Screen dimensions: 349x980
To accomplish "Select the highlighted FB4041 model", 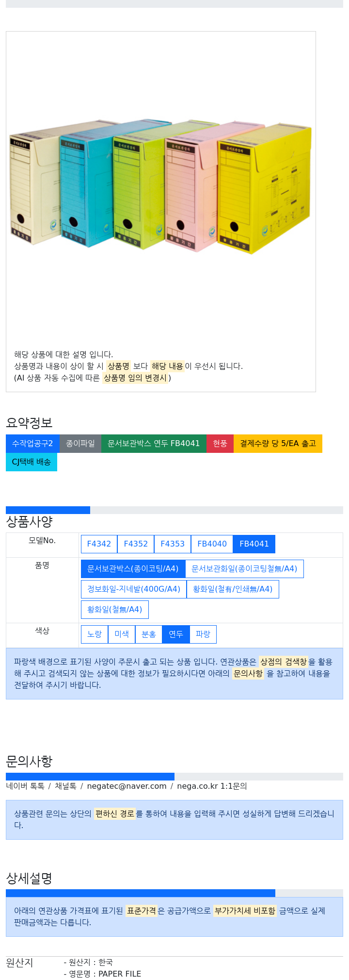I will click(254, 544).
